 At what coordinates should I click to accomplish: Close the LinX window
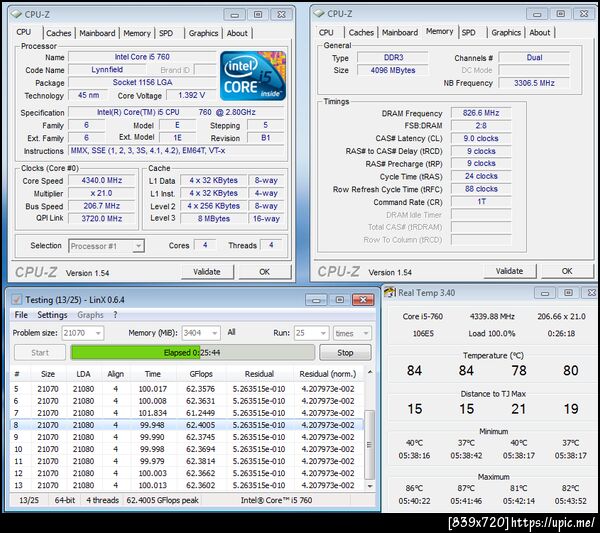click(x=363, y=300)
